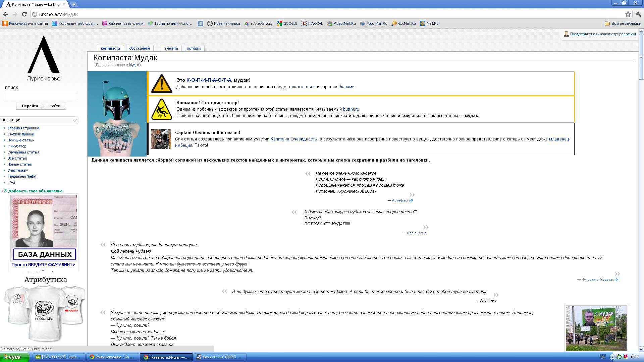Click the Captain Obvious image icon
The width and height of the screenshot is (644, 362).
161,139
